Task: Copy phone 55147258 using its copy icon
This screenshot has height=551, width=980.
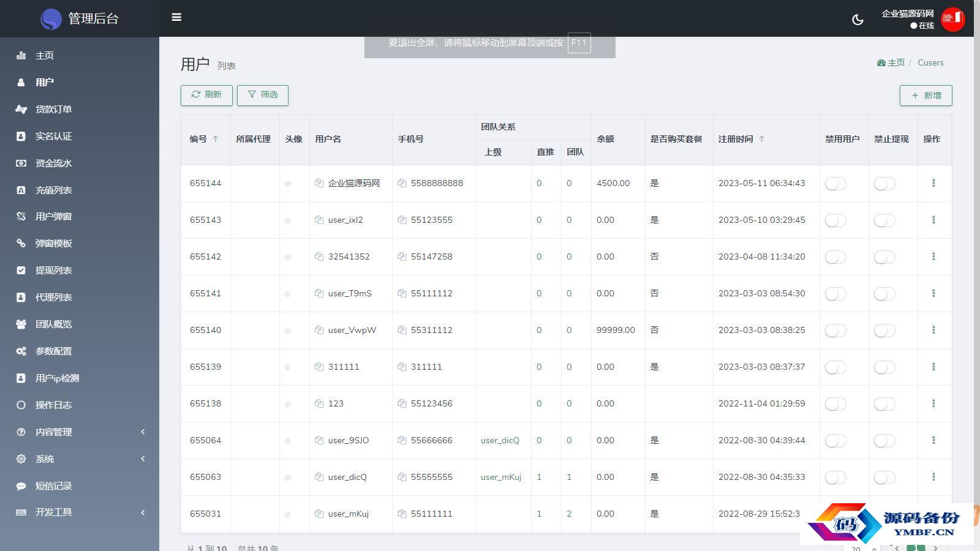Action: [x=402, y=257]
